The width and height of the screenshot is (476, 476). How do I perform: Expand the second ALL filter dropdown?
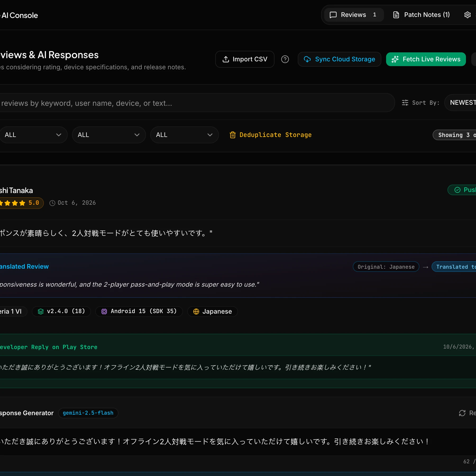pyautogui.click(x=109, y=135)
